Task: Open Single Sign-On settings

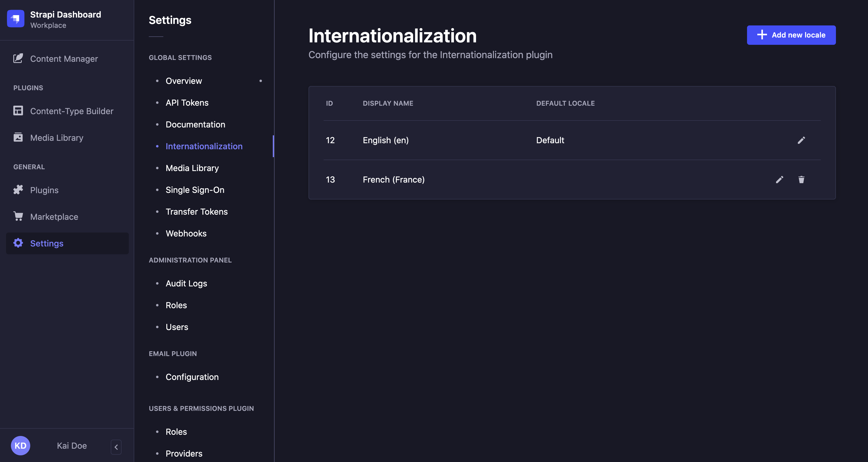Action: (x=195, y=190)
